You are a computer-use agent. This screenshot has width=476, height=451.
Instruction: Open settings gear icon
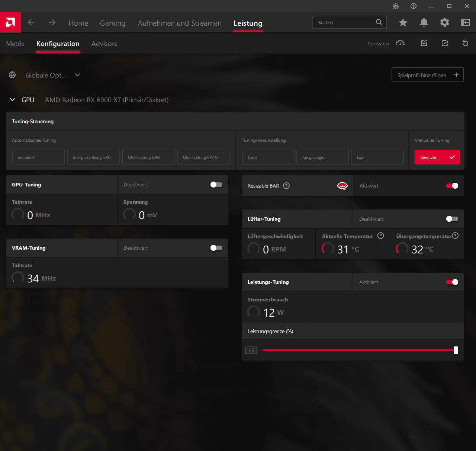(x=445, y=22)
